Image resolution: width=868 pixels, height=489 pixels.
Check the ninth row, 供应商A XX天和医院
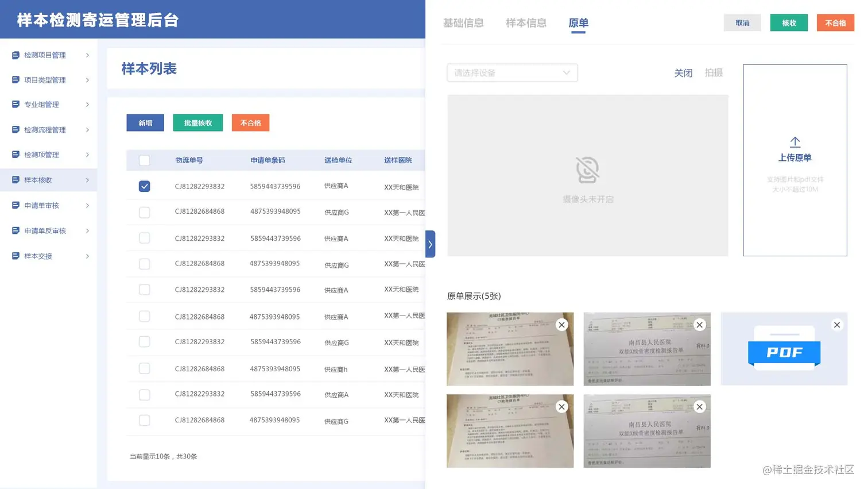click(145, 395)
